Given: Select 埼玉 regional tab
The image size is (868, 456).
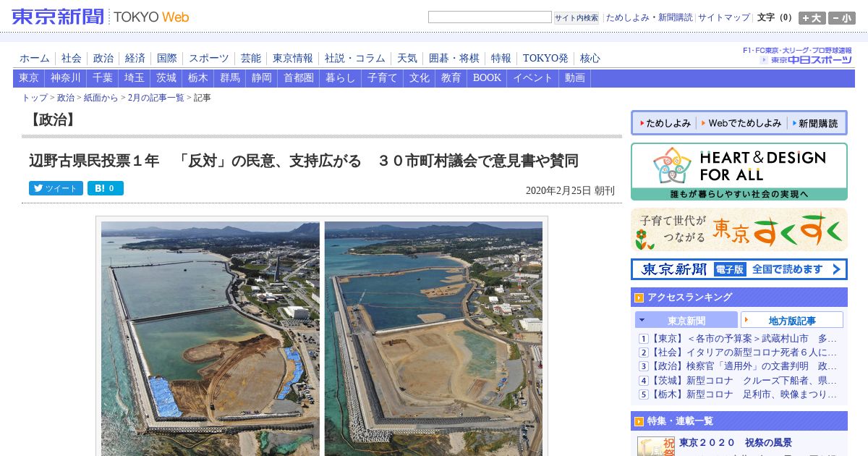Looking at the screenshot, I should click(135, 78).
